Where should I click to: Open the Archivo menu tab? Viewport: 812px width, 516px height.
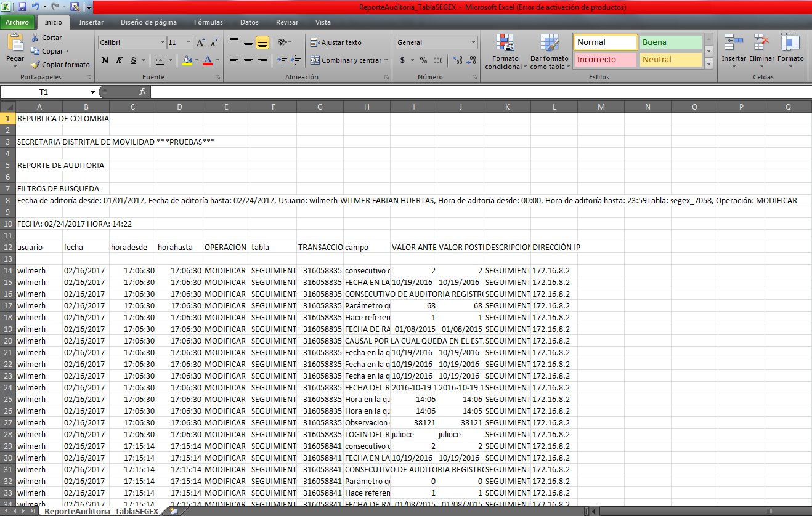(17, 22)
